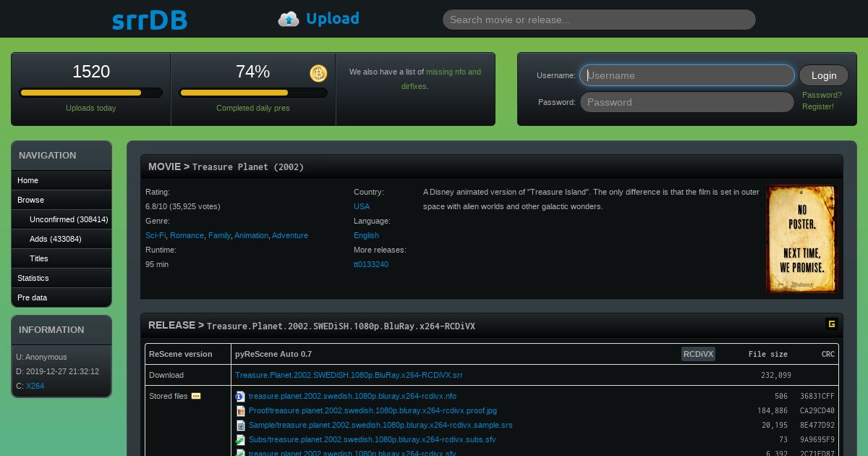Click the sample.srs file icon
Screen dimensions: 868x456
click(240, 425)
